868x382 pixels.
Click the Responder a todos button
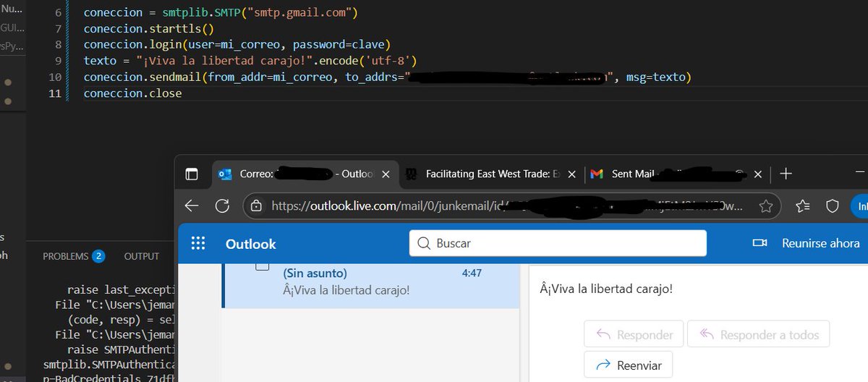(x=758, y=334)
